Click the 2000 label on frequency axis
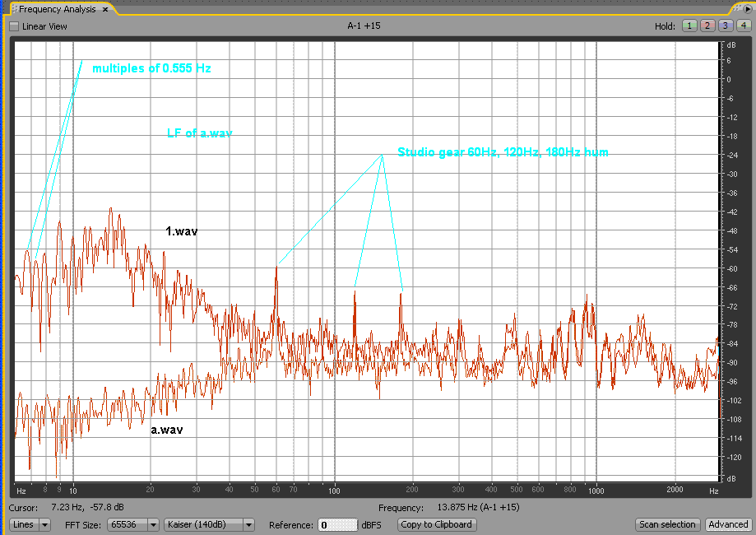This screenshot has height=535, width=756. pos(675,489)
